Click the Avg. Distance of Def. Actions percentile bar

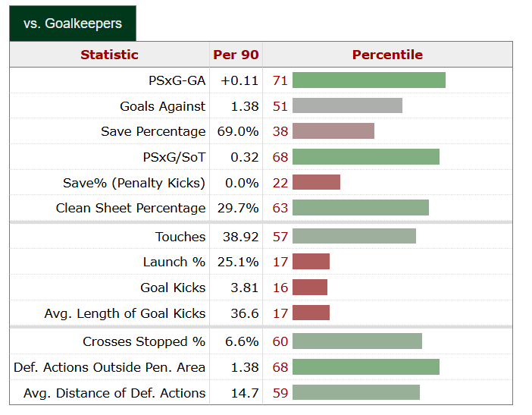pos(355,393)
